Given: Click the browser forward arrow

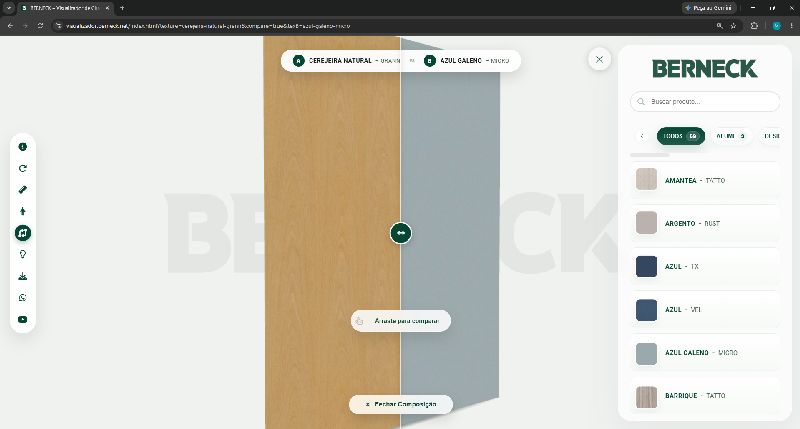Looking at the screenshot, I should point(25,26).
